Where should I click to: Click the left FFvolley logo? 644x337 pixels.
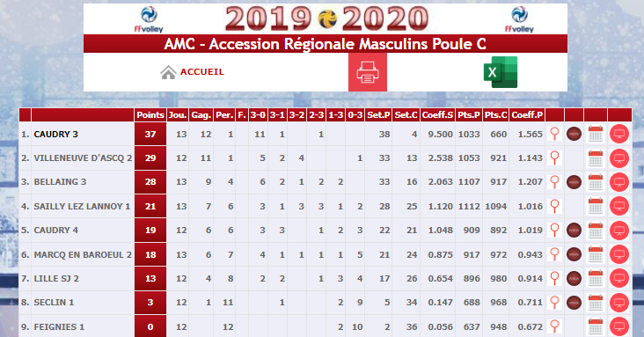click(149, 19)
